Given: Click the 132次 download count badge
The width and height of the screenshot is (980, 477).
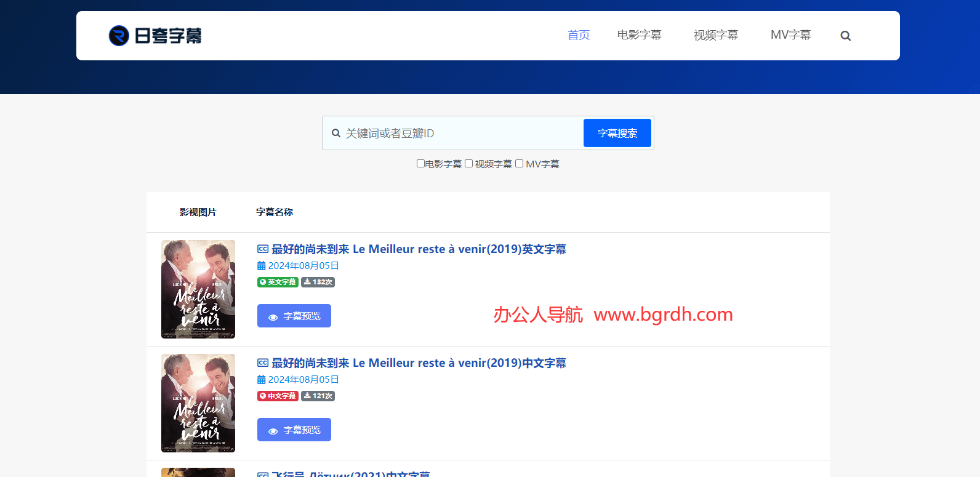Looking at the screenshot, I should point(318,282).
